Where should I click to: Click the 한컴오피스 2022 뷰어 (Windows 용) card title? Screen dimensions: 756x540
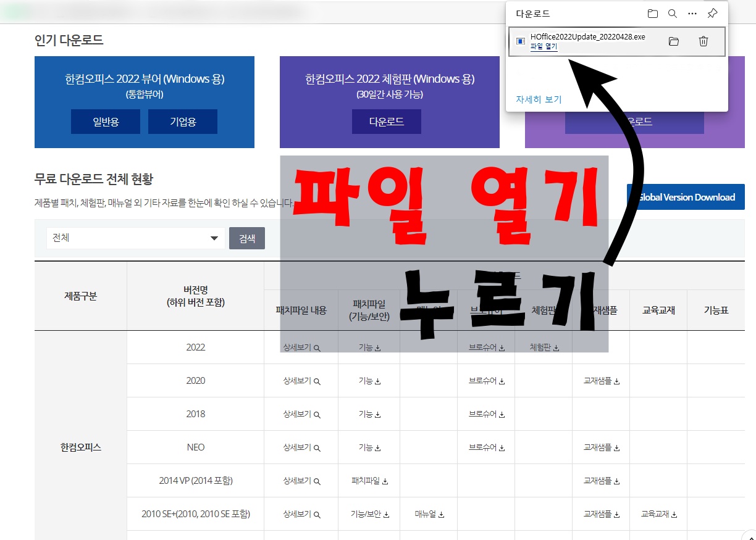pyautogui.click(x=145, y=79)
